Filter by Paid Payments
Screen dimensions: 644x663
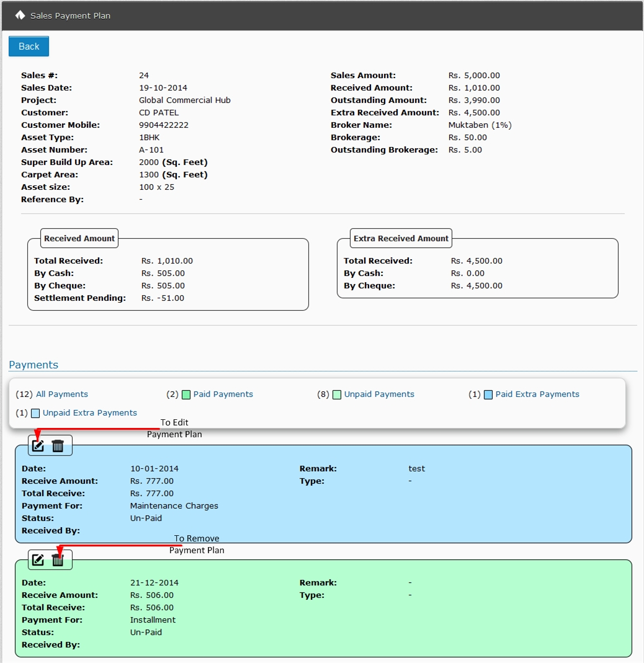(x=223, y=394)
